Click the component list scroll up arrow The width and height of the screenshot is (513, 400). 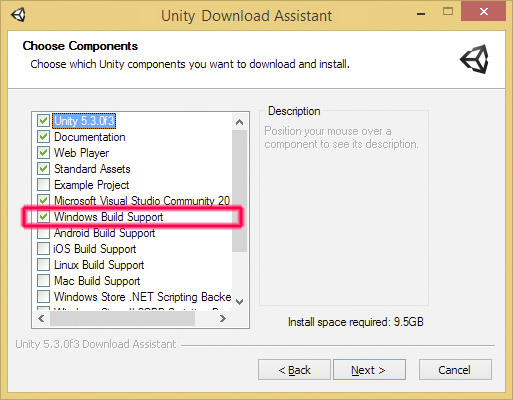(239, 122)
